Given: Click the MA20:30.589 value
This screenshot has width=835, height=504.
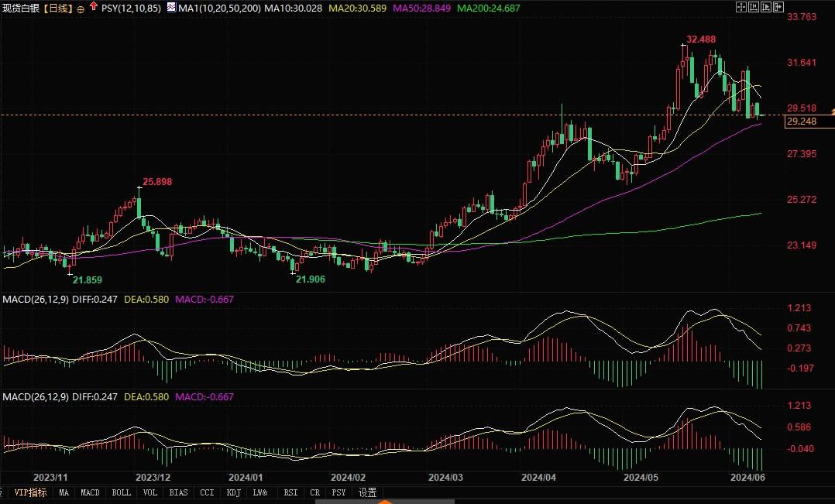Looking at the screenshot, I should click(357, 8).
